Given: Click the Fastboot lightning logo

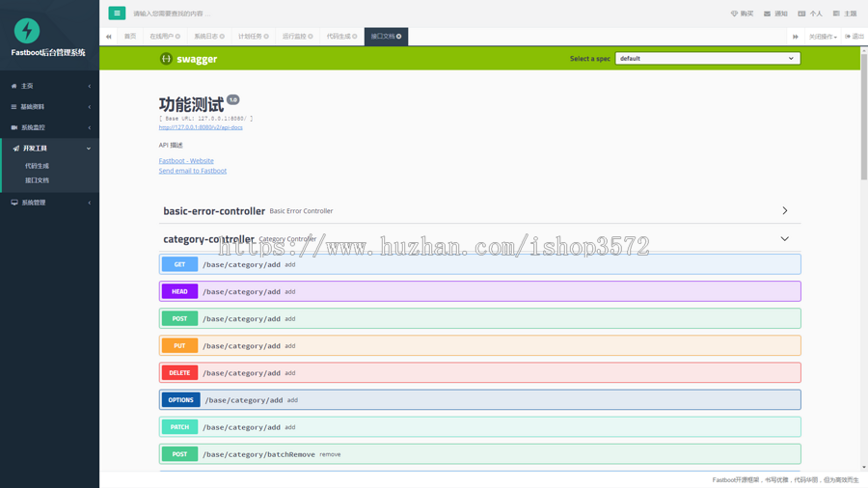Looking at the screenshot, I should tap(27, 31).
